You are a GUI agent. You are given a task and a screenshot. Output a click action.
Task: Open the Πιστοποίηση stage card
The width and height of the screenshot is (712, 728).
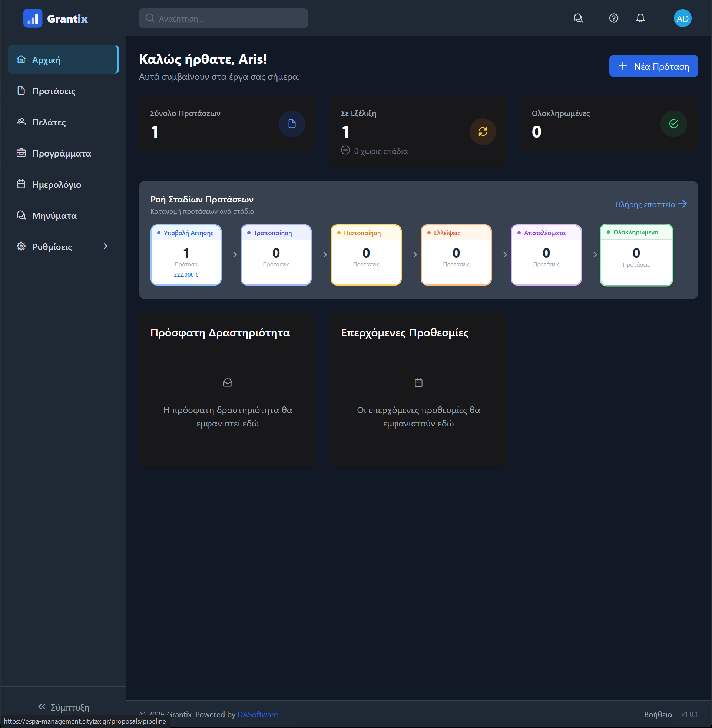click(366, 255)
